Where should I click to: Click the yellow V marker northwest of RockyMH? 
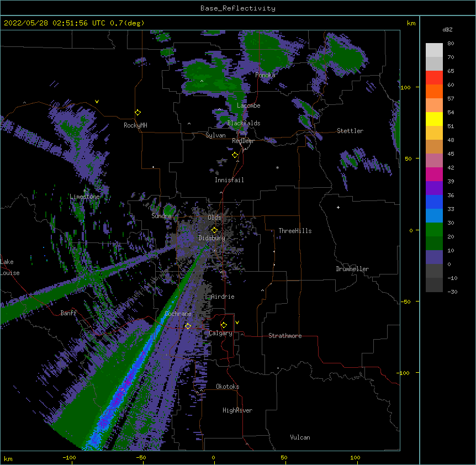point(97,102)
